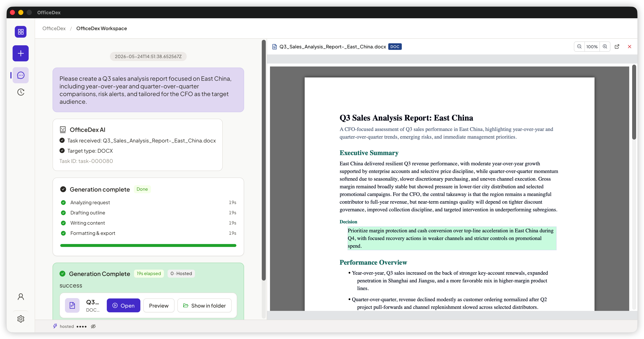The image size is (644, 339).
Task: Open the dashboard grid icon in sidebar
Action: tap(21, 32)
